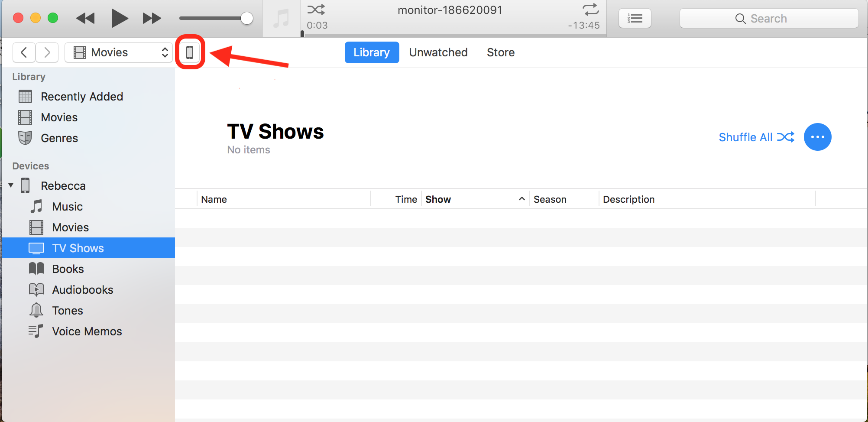Screen dimensions: 868x422
Task: Start playback with the play button
Action: (x=119, y=18)
